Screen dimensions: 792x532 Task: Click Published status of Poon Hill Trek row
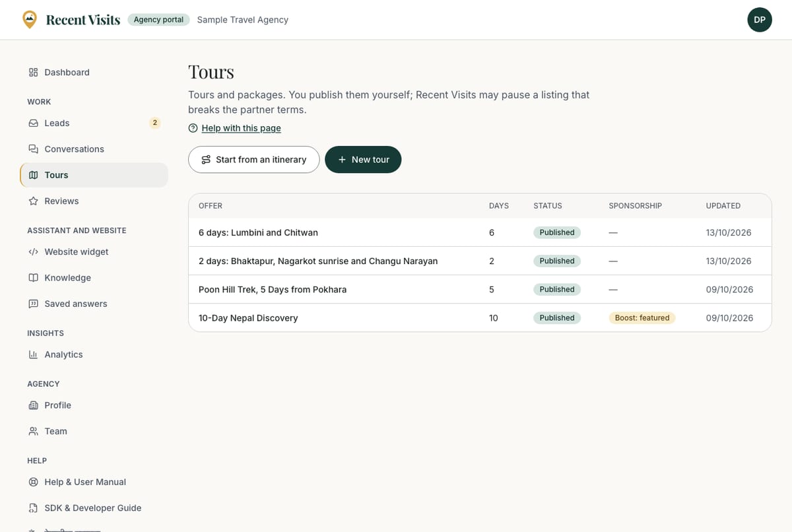coord(557,289)
